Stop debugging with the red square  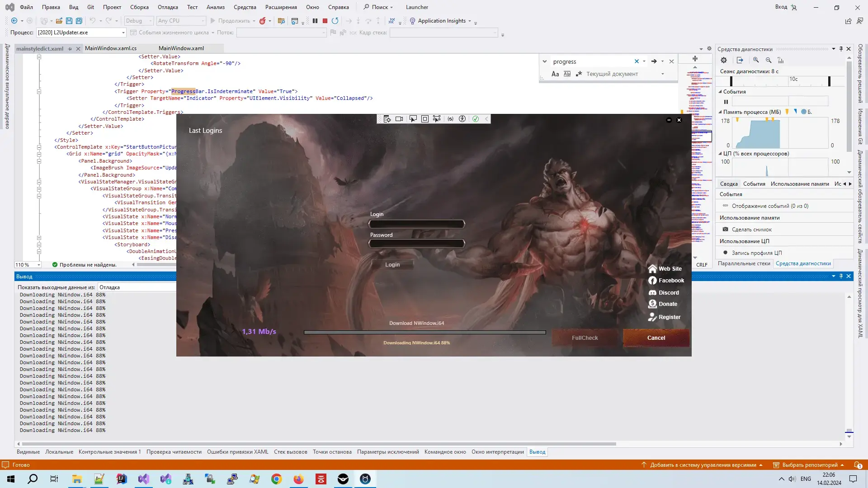click(325, 21)
